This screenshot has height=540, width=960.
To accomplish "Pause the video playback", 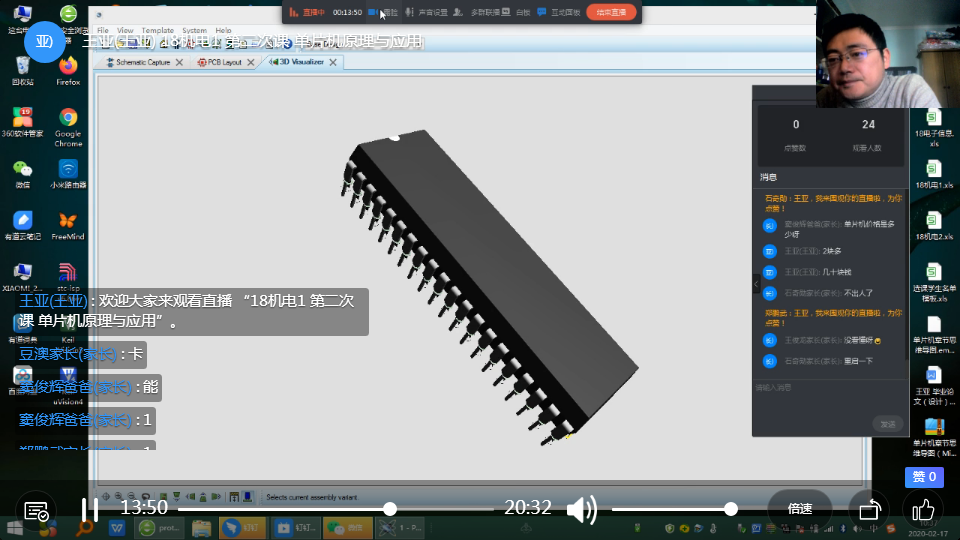I will 90,509.
